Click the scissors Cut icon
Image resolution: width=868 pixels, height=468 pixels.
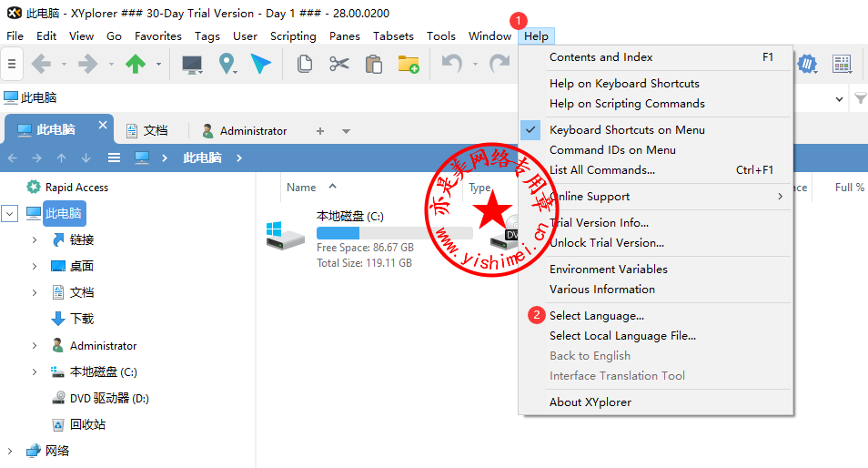click(339, 64)
